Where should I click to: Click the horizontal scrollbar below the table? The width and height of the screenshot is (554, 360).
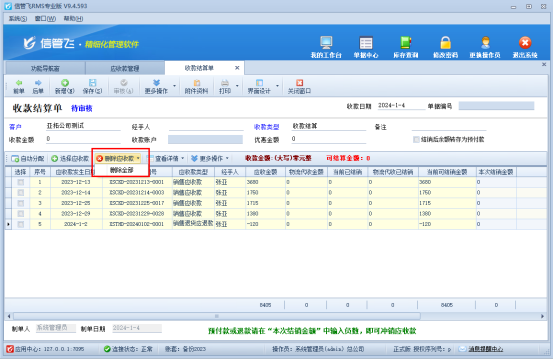click(216, 316)
